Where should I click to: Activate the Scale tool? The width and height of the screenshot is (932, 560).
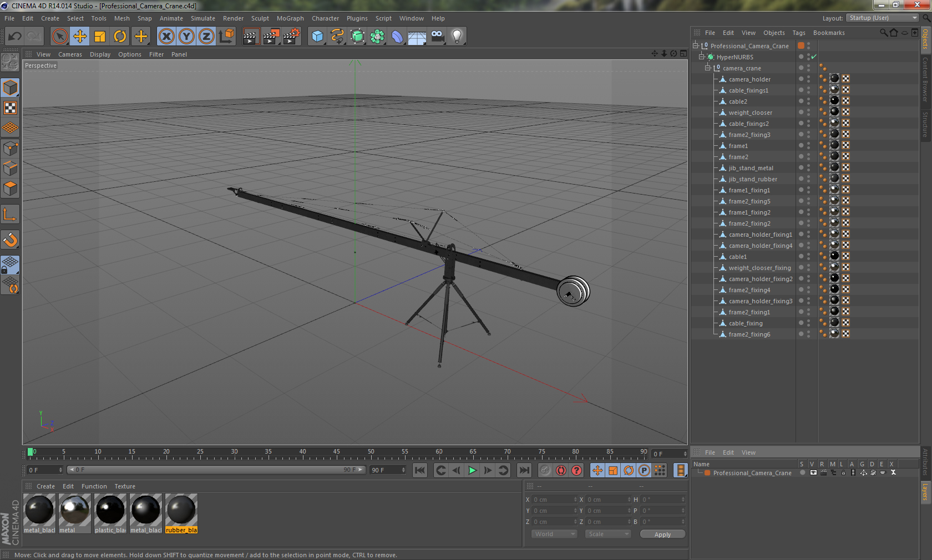pyautogui.click(x=100, y=37)
